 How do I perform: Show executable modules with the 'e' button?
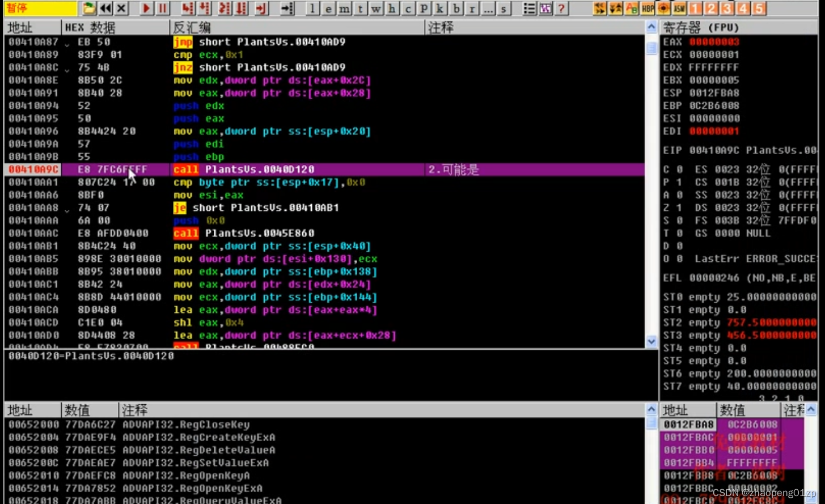pos(328,9)
